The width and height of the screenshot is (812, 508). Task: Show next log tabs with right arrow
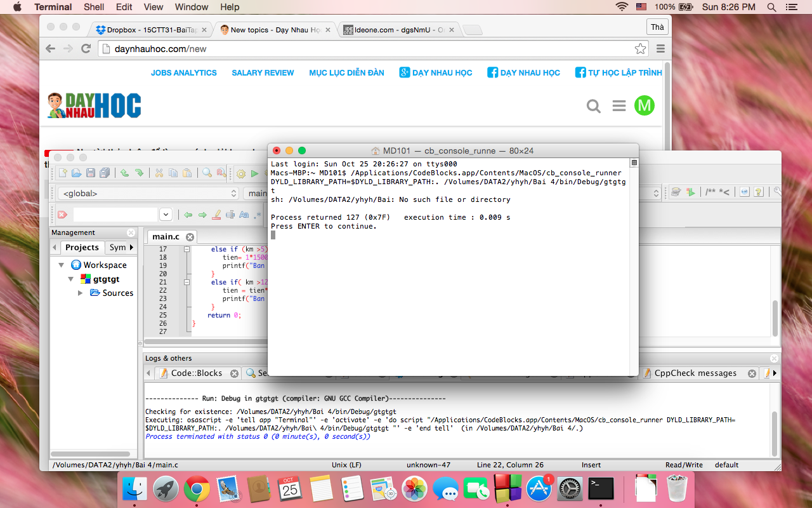pos(775,373)
